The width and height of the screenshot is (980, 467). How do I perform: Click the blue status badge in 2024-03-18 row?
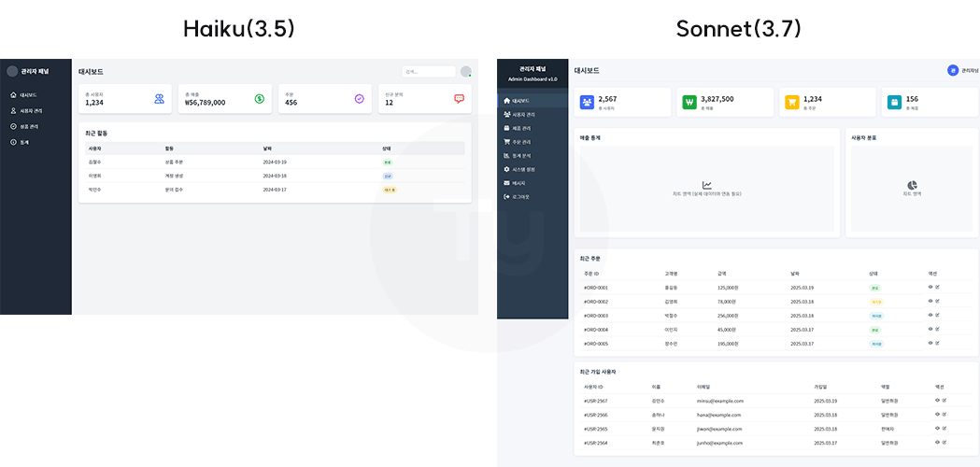click(x=388, y=176)
